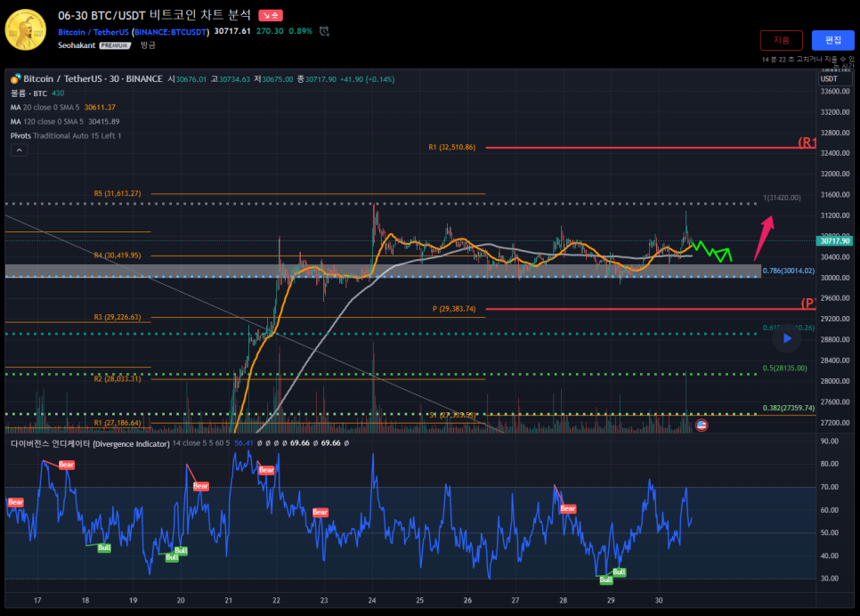860x616 pixels.
Task: Select the Pivots Traditional indicator legend
Action: point(65,135)
